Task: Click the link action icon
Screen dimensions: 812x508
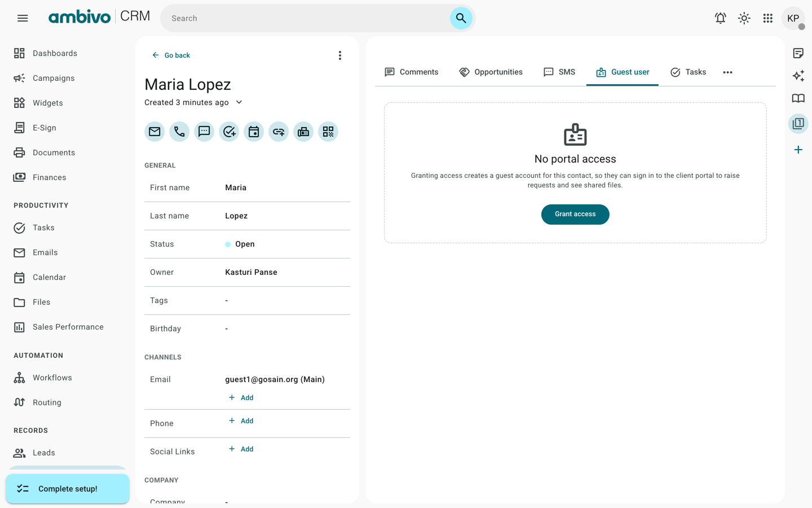Action: [x=279, y=132]
